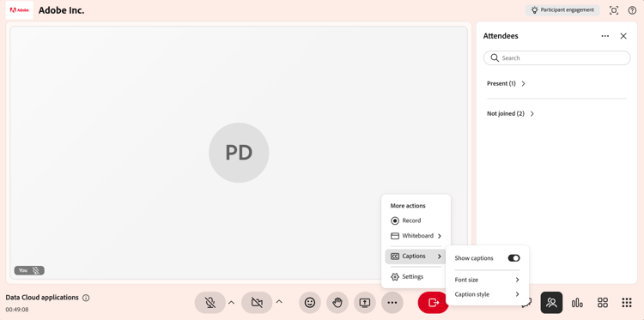Image resolution: width=644 pixels, height=320 pixels.
Task: Open Attendees panel more options
Action: (605, 36)
